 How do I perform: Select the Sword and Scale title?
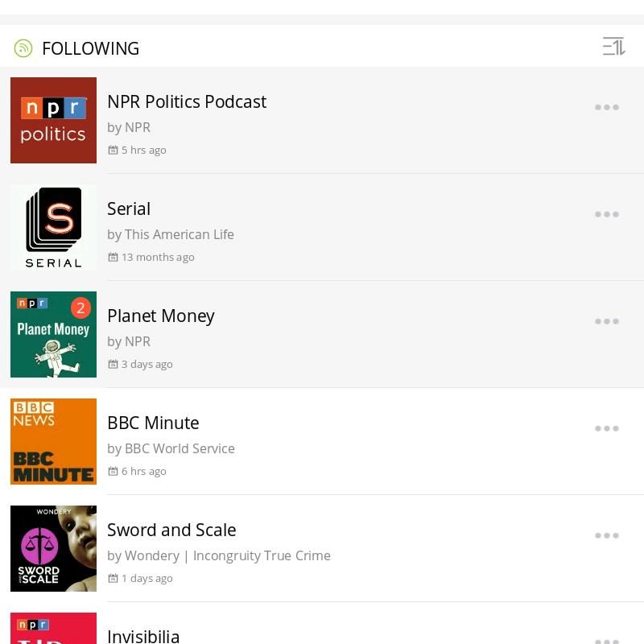pyautogui.click(x=171, y=530)
